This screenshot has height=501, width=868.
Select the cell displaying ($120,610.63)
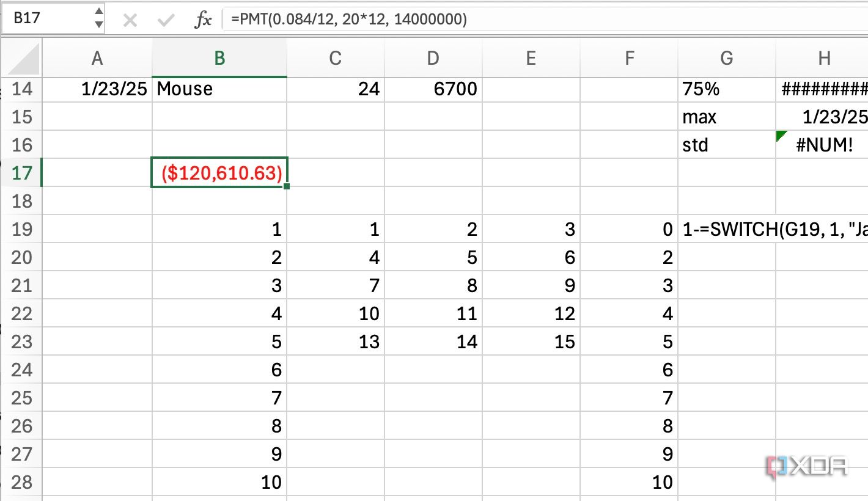pyautogui.click(x=219, y=173)
